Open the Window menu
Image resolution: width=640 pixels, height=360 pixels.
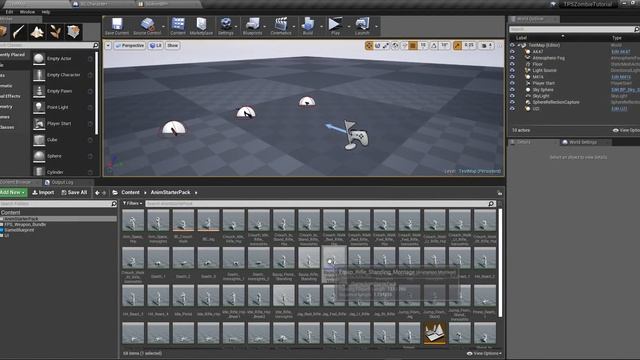27,12
